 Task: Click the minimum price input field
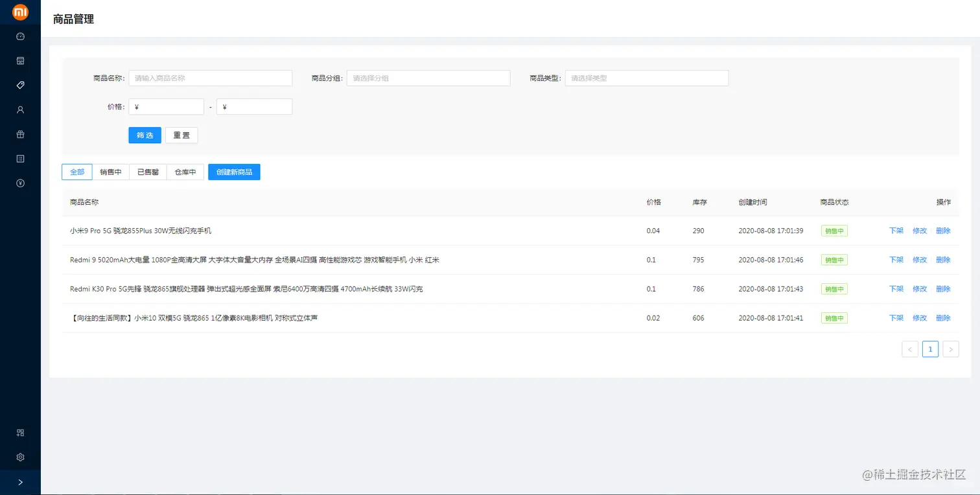pyautogui.click(x=166, y=107)
